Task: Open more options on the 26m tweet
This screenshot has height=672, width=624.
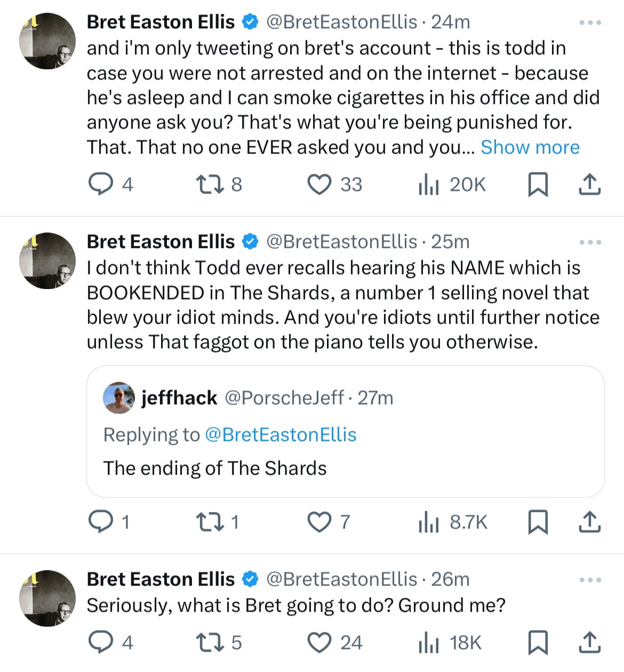Action: tap(590, 580)
